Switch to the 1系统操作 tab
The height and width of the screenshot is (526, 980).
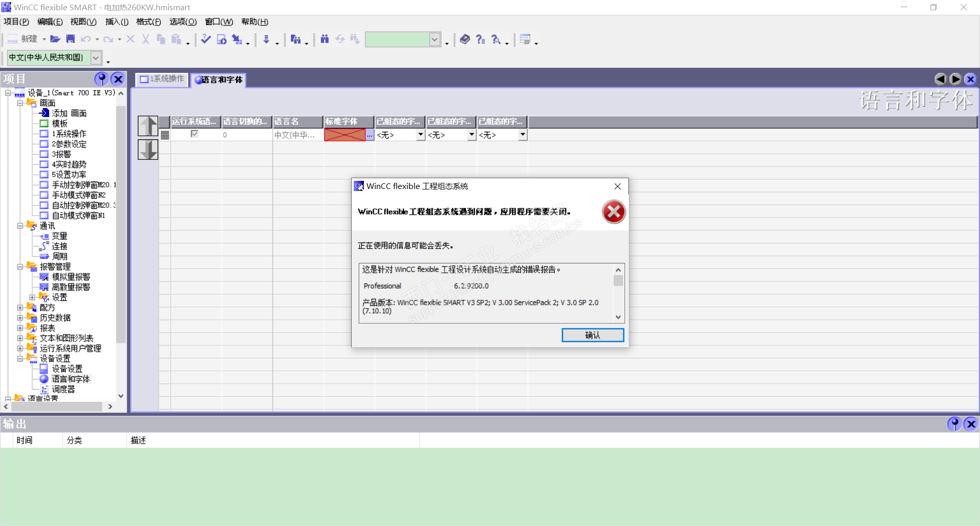pos(162,79)
